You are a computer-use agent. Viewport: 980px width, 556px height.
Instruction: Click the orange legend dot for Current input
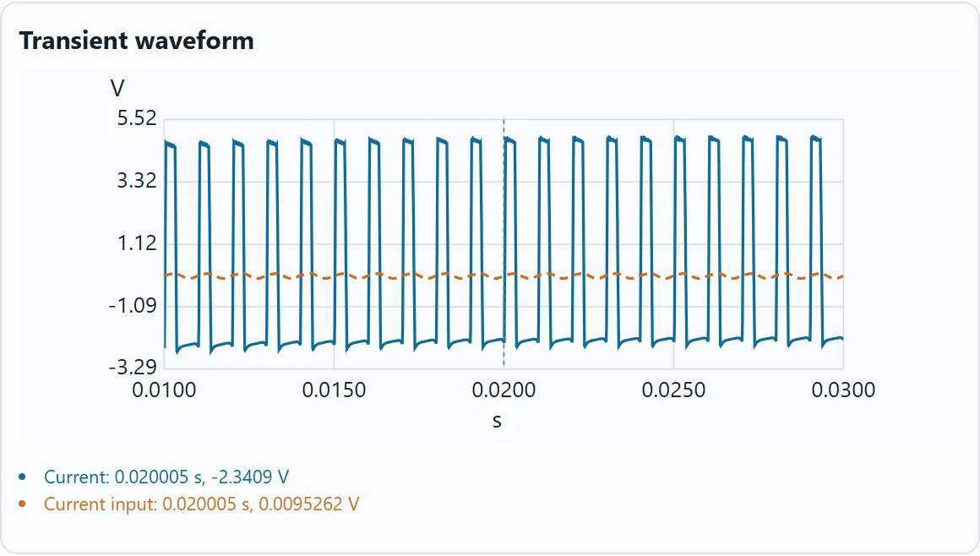click(23, 504)
